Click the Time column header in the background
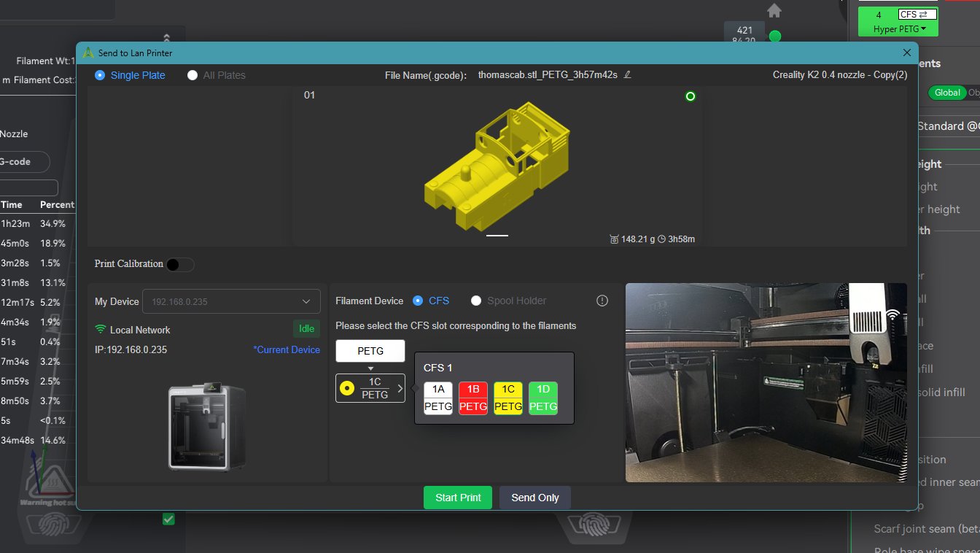Image resolution: width=980 pixels, height=553 pixels. (12, 205)
